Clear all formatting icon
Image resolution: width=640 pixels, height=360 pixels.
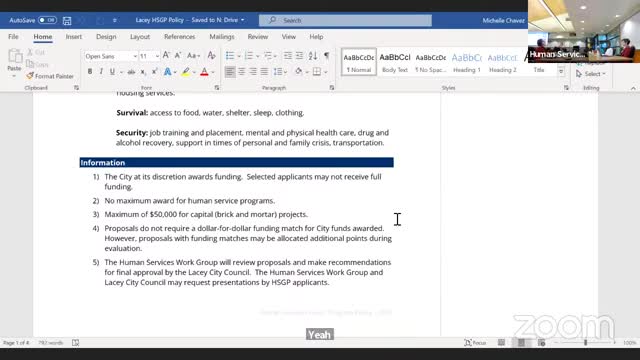(211, 56)
